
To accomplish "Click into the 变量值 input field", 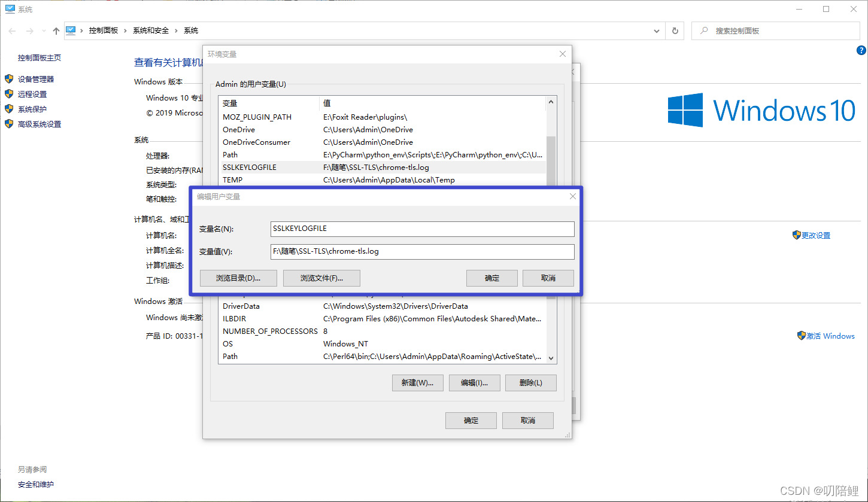I will pos(422,251).
